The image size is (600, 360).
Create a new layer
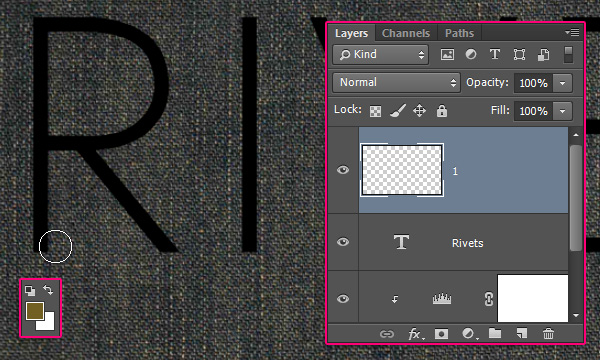tap(522, 334)
